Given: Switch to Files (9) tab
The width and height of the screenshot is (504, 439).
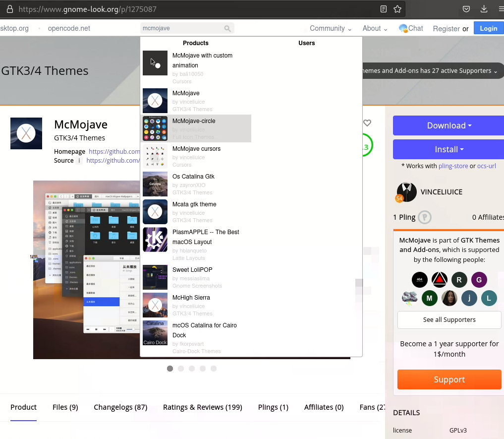Looking at the screenshot, I should click(x=65, y=407).
